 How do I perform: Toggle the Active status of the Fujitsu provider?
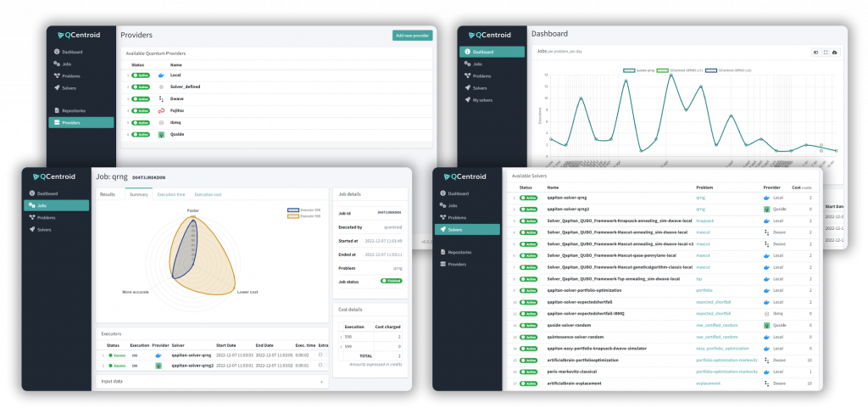tap(139, 110)
